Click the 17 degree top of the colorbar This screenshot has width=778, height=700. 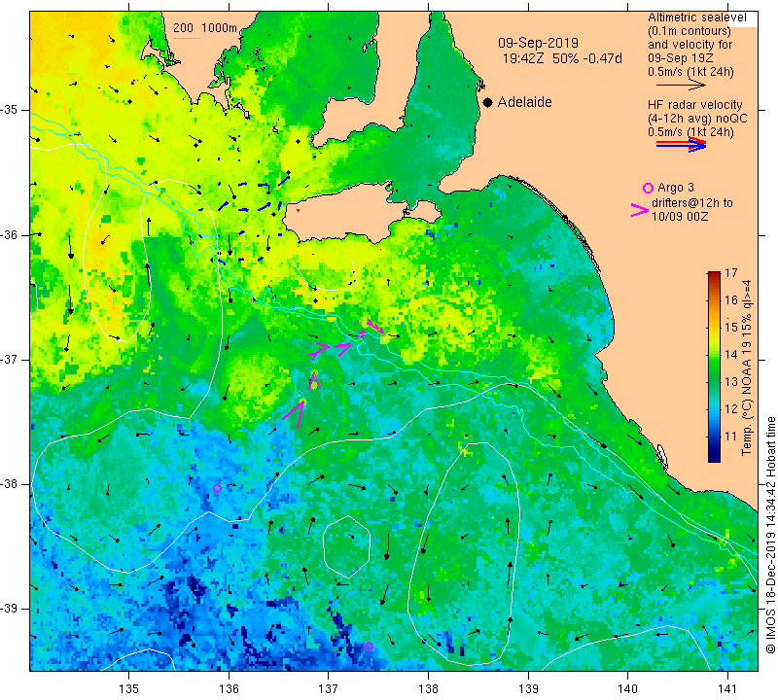point(714,273)
